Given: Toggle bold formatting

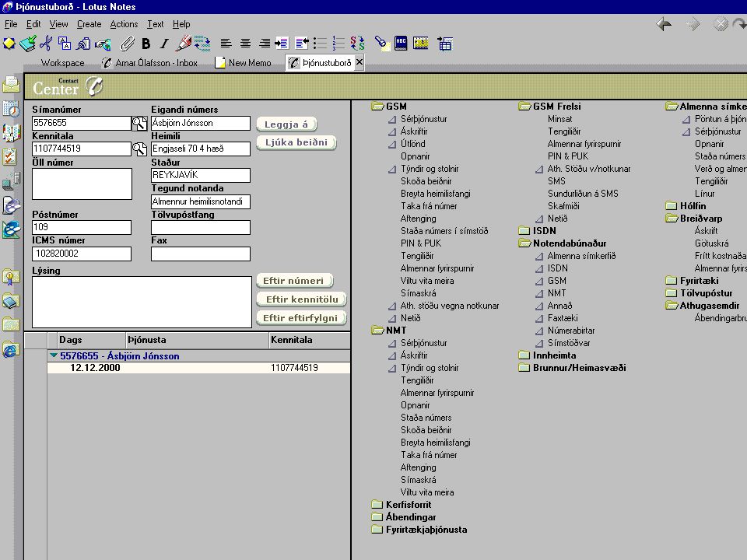Looking at the screenshot, I should [x=146, y=44].
